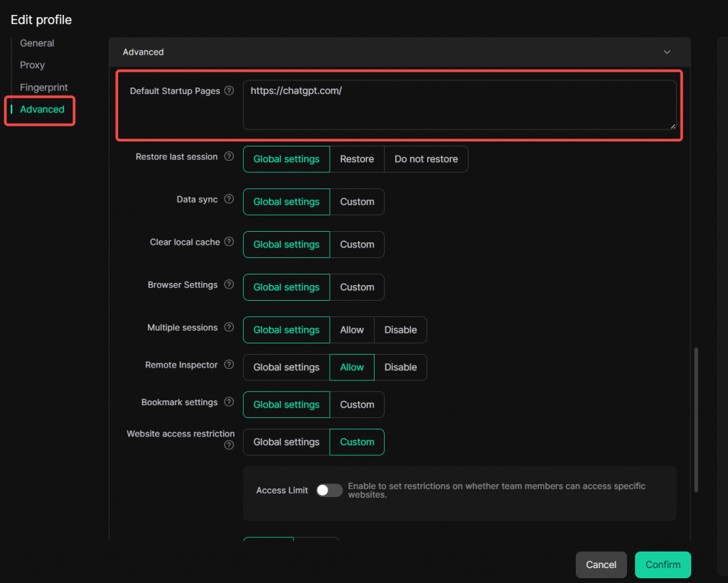Go to the Fingerprint section

tap(43, 87)
